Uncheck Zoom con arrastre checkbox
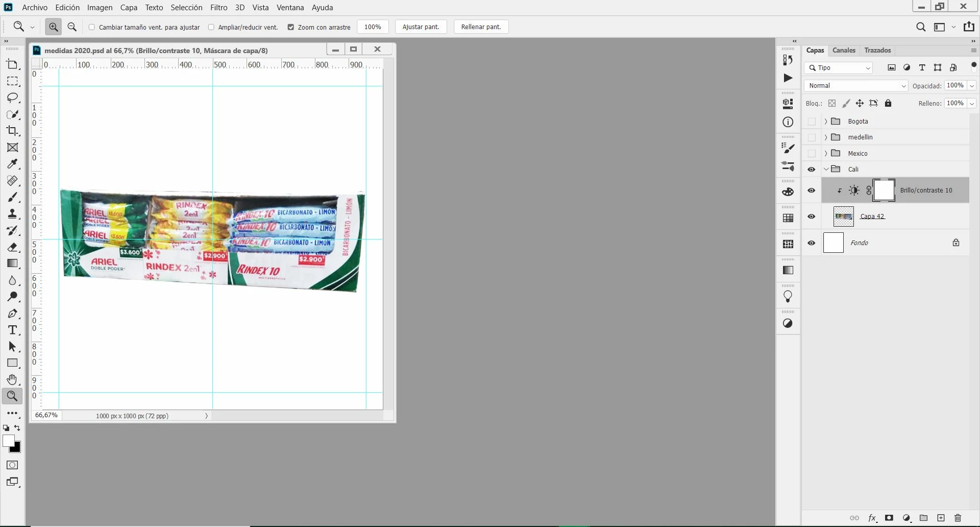Viewport: 980px width, 527px height. tap(291, 27)
